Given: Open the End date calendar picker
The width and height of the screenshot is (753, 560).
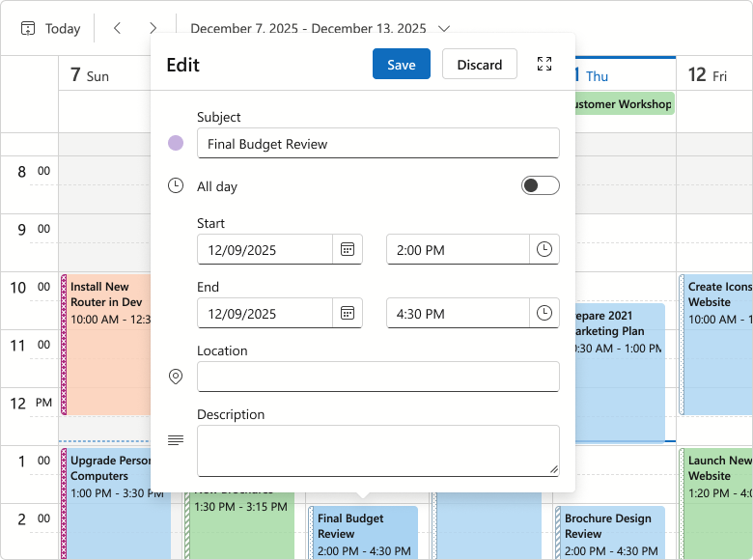Looking at the screenshot, I should (x=348, y=313).
